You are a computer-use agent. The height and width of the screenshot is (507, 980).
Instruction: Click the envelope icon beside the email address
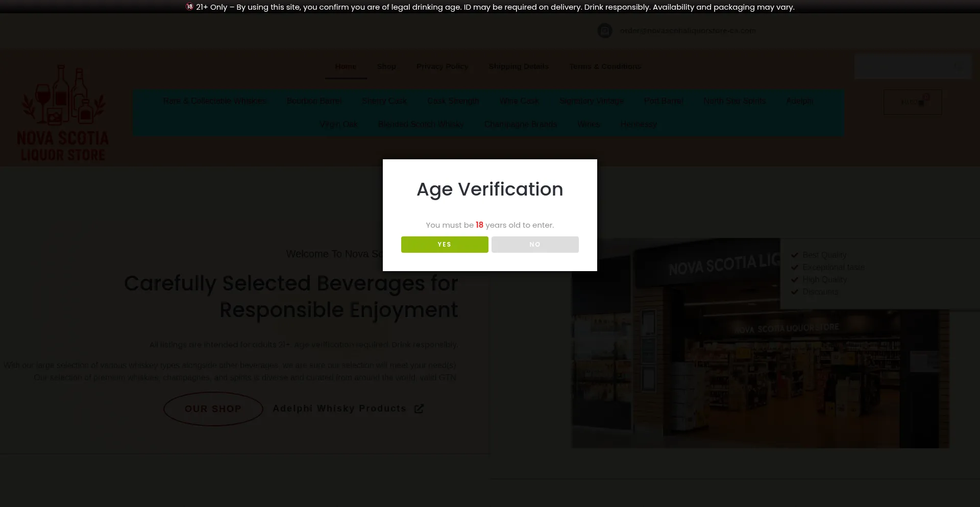click(x=605, y=31)
